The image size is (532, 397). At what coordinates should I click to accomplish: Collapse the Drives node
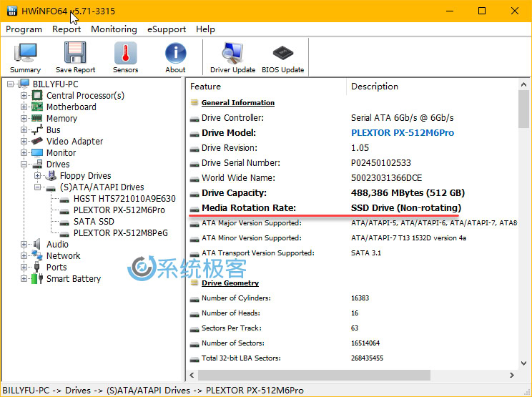[24, 165]
